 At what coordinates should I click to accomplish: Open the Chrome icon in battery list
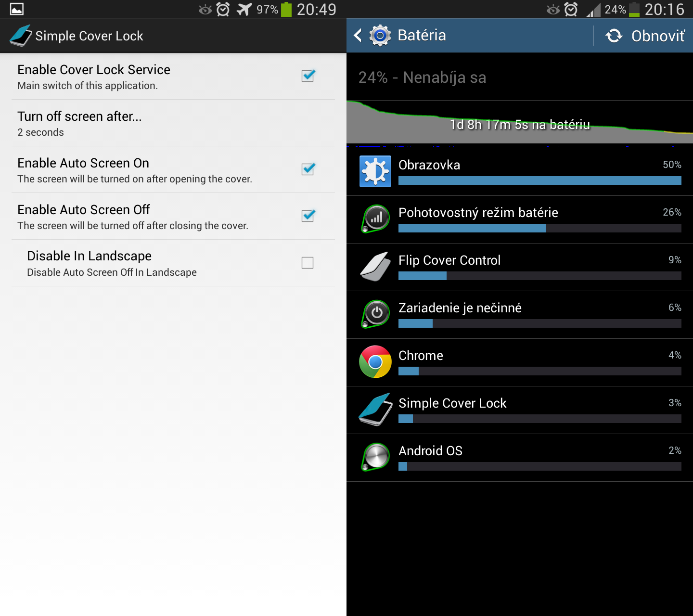375,362
